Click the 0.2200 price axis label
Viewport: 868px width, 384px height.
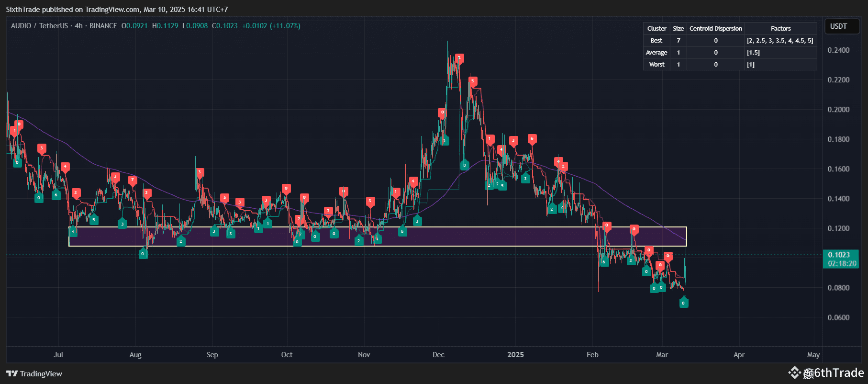click(839, 80)
